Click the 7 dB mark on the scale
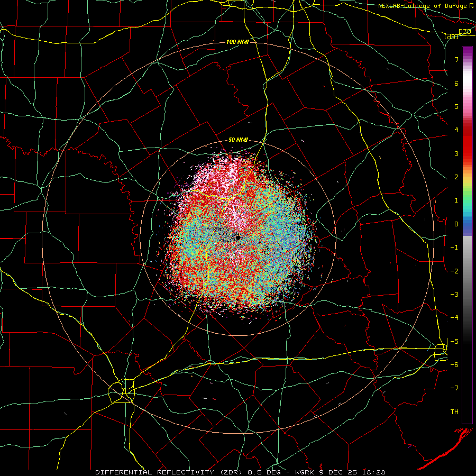The image size is (476, 476). pos(456,59)
